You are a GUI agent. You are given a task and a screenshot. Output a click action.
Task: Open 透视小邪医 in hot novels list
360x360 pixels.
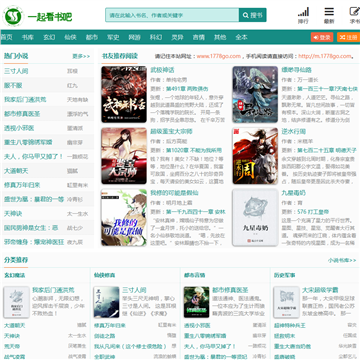click(x=19, y=128)
